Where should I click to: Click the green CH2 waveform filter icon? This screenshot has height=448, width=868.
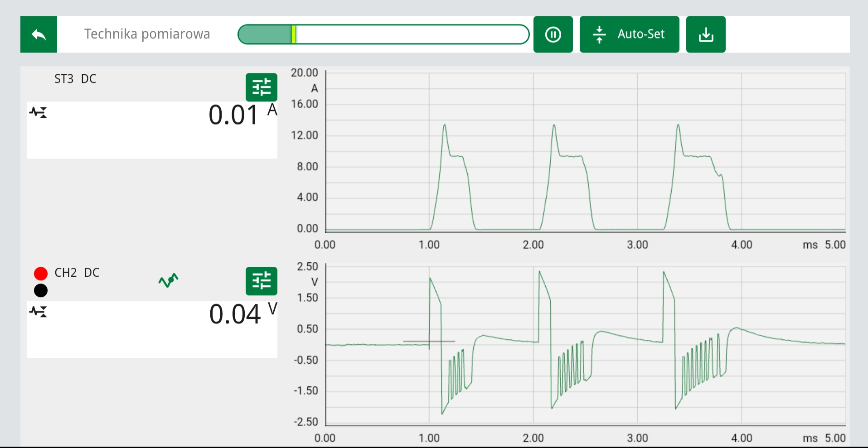pos(168,281)
